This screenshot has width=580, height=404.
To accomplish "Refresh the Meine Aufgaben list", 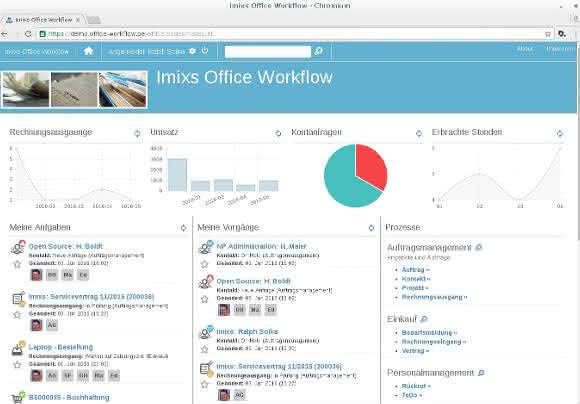I will pos(183,228).
